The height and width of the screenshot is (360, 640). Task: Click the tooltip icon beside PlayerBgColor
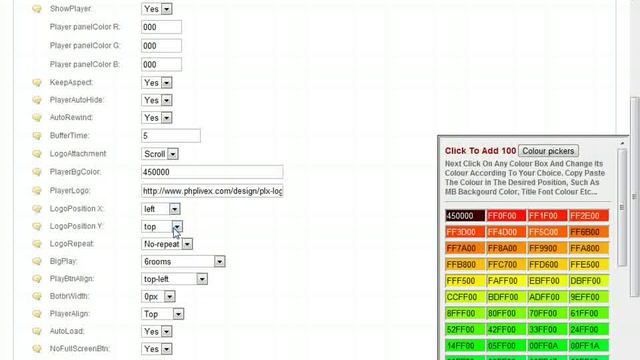pos(37,172)
